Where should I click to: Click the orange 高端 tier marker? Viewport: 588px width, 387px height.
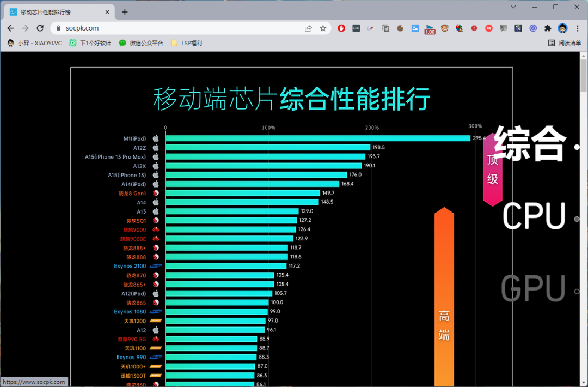point(444,297)
